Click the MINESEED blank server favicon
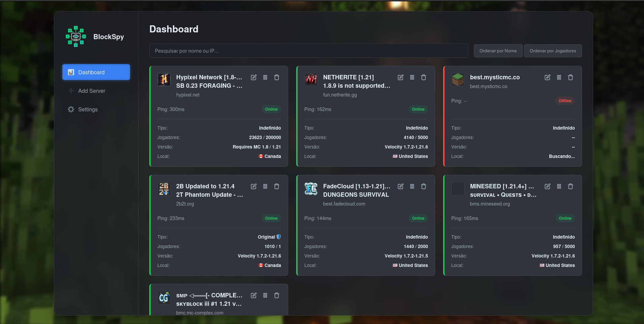 click(x=458, y=189)
